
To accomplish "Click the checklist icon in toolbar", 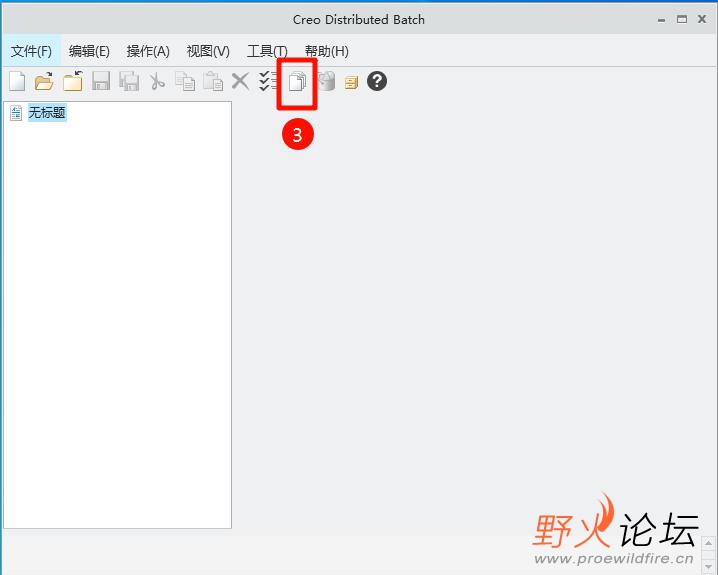I will 268,81.
